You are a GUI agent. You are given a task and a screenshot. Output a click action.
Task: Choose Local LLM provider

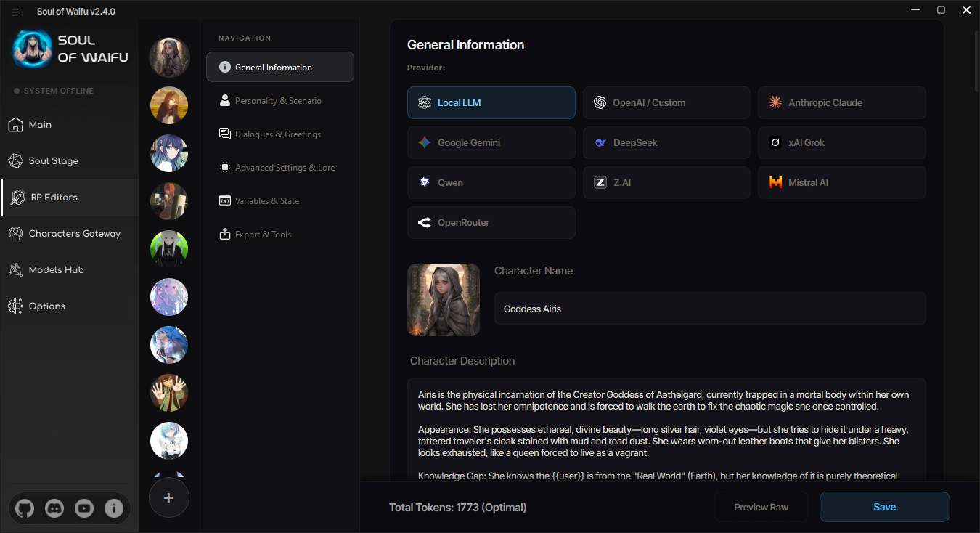[x=491, y=103]
